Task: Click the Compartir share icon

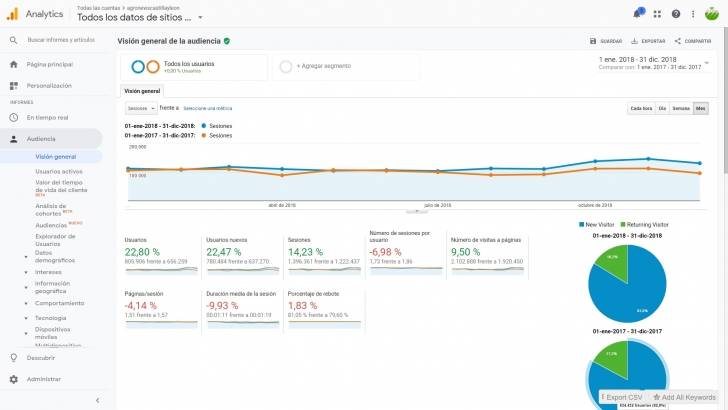Action: 678,41
